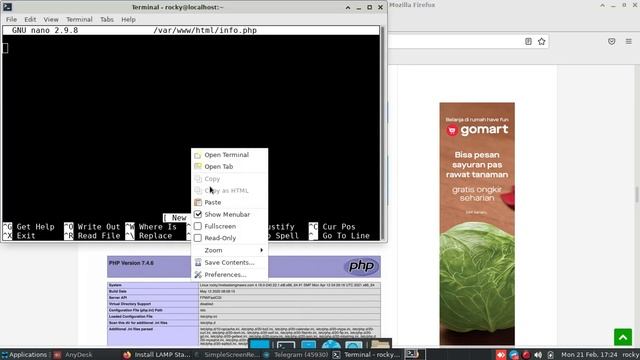Select Paste from the context menu
640x360 pixels.
point(229,202)
